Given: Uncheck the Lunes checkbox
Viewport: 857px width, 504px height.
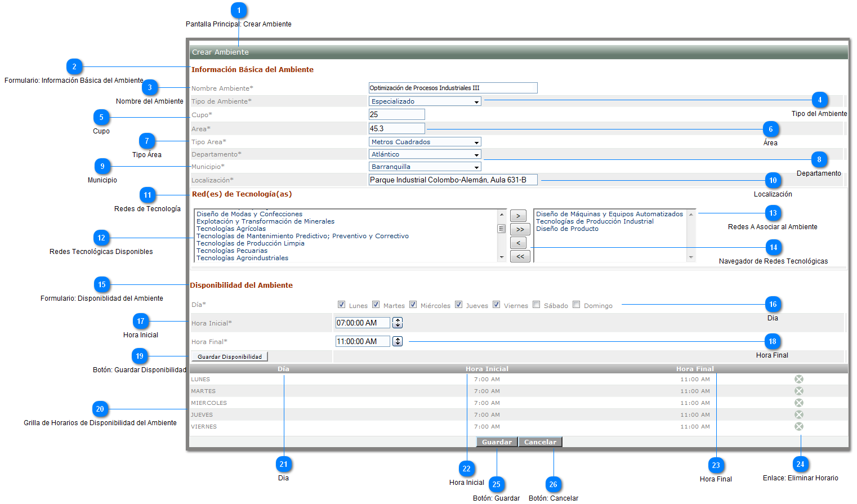Looking at the screenshot, I should coord(341,305).
